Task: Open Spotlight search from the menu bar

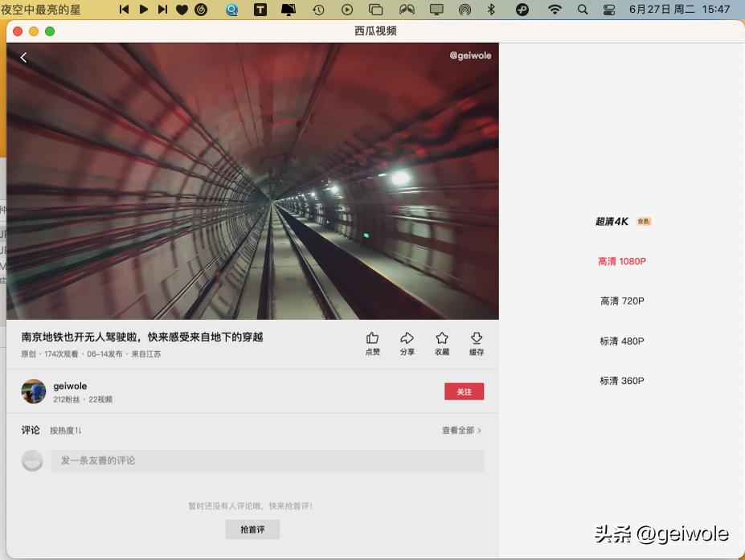Action: point(582,10)
